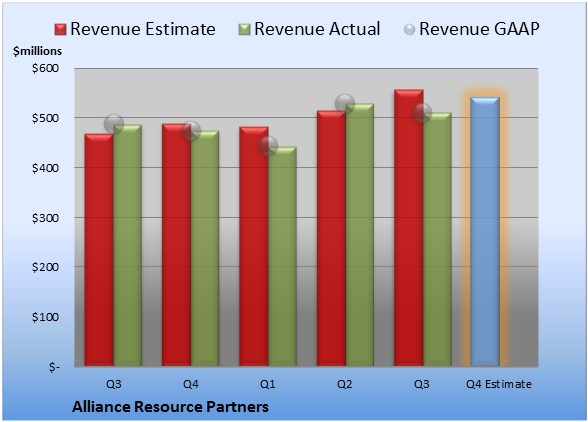588x422 pixels.
Task: Click the '$300' axis value
Action: tap(45, 218)
